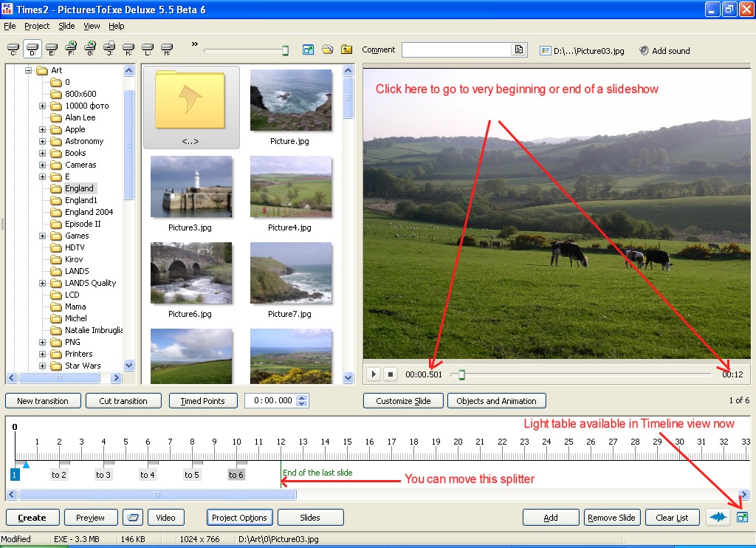This screenshot has height=548, width=756.
Task: Click the New transition button
Action: 43,401
